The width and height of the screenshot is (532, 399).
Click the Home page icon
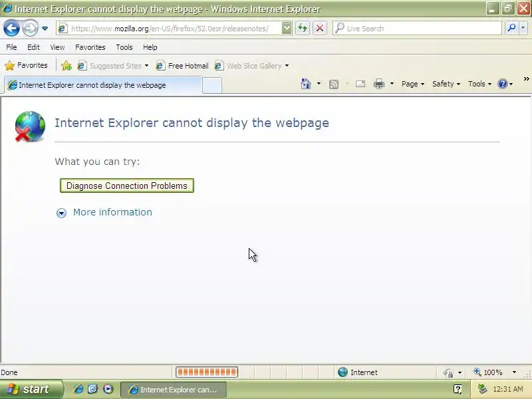306,84
